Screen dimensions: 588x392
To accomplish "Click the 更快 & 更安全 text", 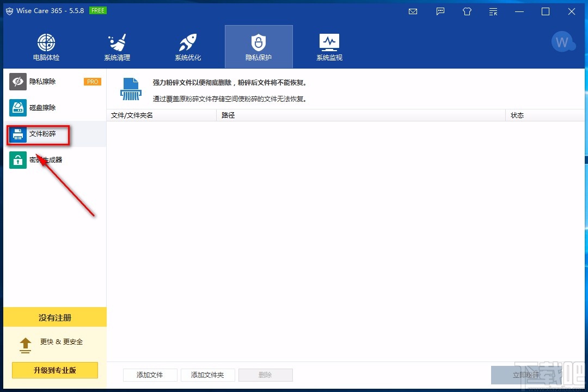I will pos(62,342).
